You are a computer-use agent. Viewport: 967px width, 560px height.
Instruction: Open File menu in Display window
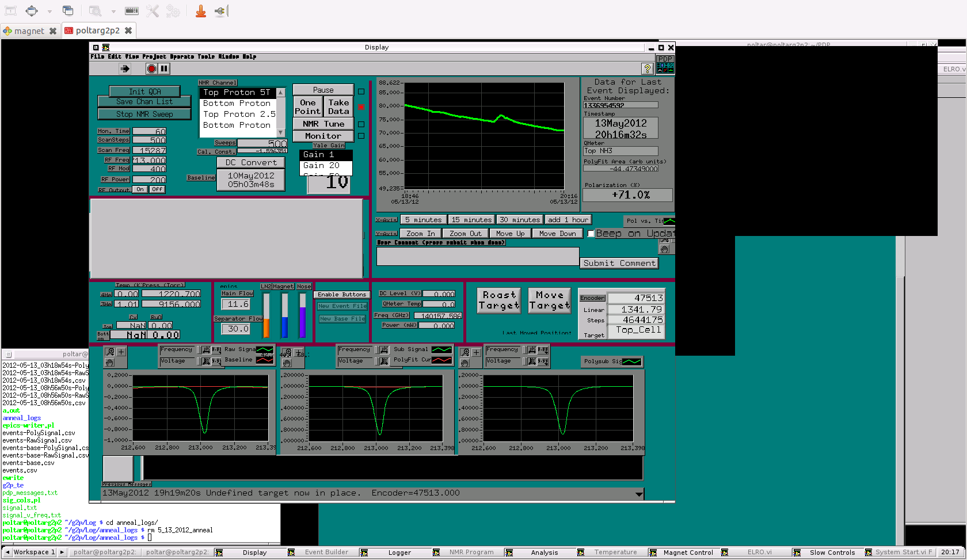point(97,56)
